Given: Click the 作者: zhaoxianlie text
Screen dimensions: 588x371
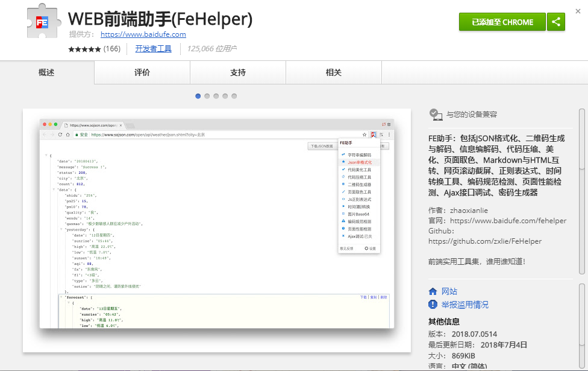Looking at the screenshot, I should [458, 211].
